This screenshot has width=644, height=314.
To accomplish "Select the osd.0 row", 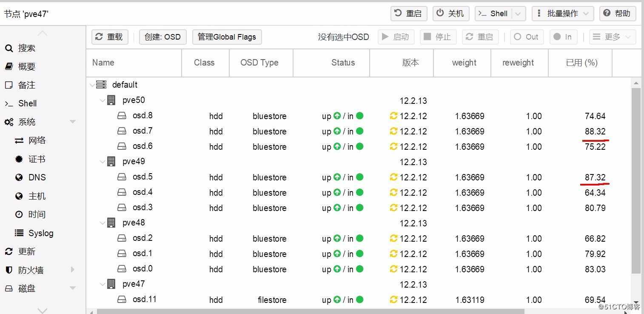I will (359, 269).
